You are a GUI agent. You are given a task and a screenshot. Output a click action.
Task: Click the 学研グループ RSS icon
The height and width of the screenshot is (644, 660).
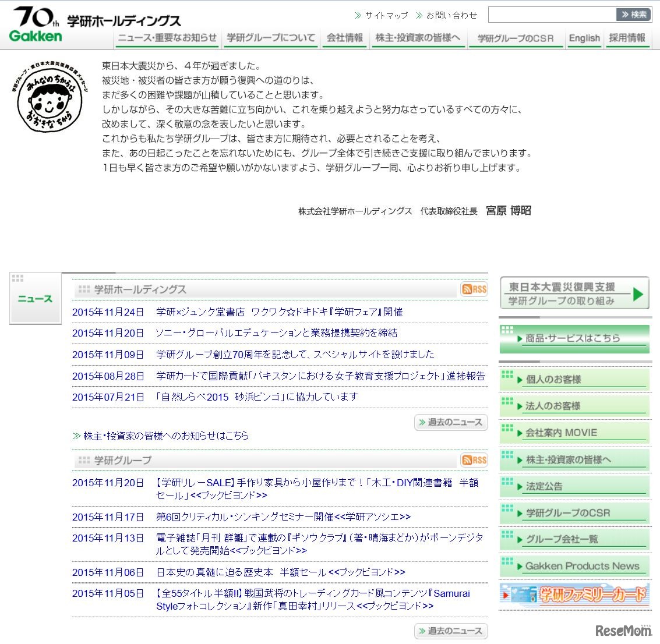[474, 460]
